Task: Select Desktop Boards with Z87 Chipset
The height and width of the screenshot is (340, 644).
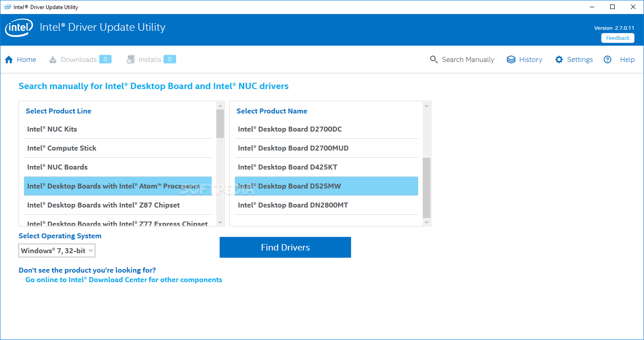Action: (118, 205)
